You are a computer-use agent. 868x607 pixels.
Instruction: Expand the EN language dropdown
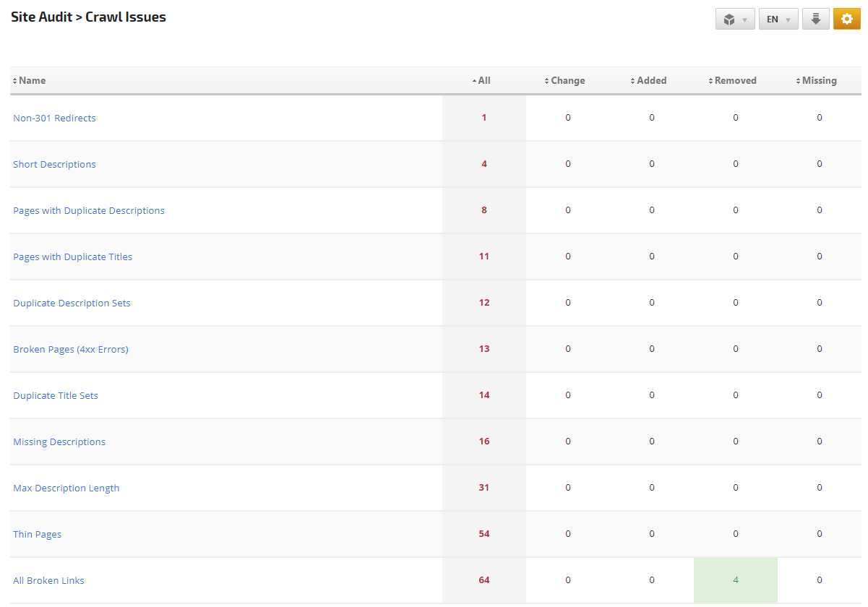click(778, 20)
